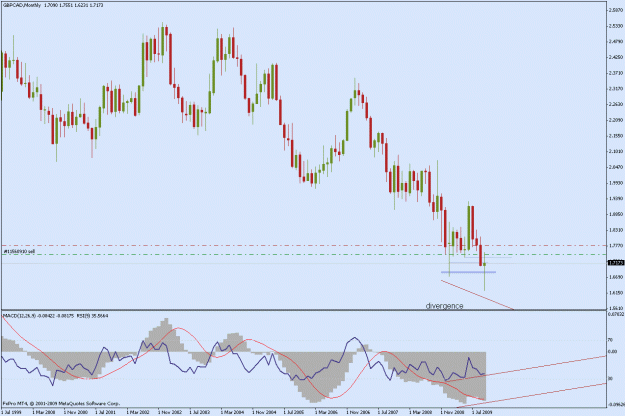Click the 2.0470 price scale label
Image resolution: width=625 pixels, height=416 pixels.
point(615,167)
